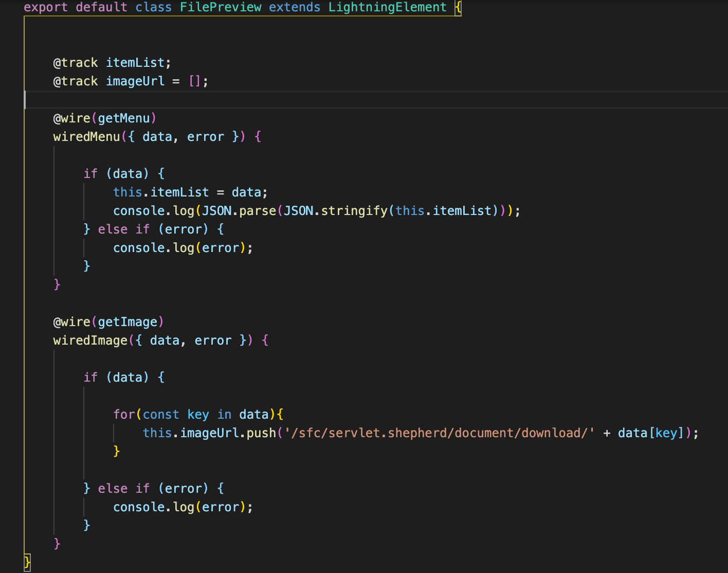
Task: Click the console.log(error) inside wiredMenu
Action: [x=183, y=247]
